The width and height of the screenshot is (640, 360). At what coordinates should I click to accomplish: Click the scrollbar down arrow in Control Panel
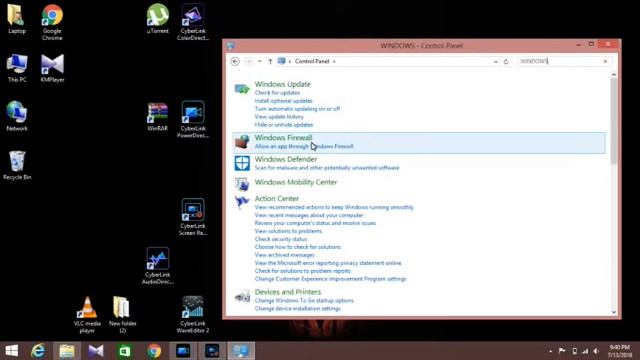coord(613,312)
